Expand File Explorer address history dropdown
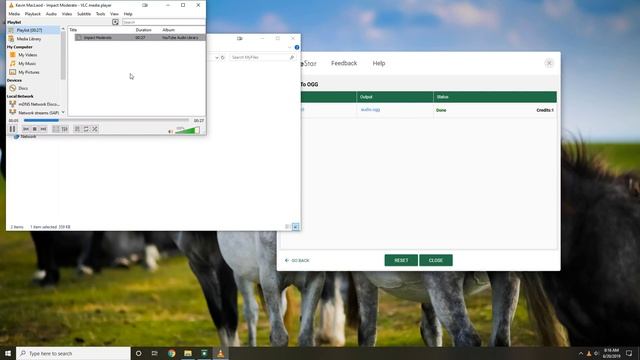Image resolution: width=640 pixels, height=360 pixels. [x=217, y=58]
